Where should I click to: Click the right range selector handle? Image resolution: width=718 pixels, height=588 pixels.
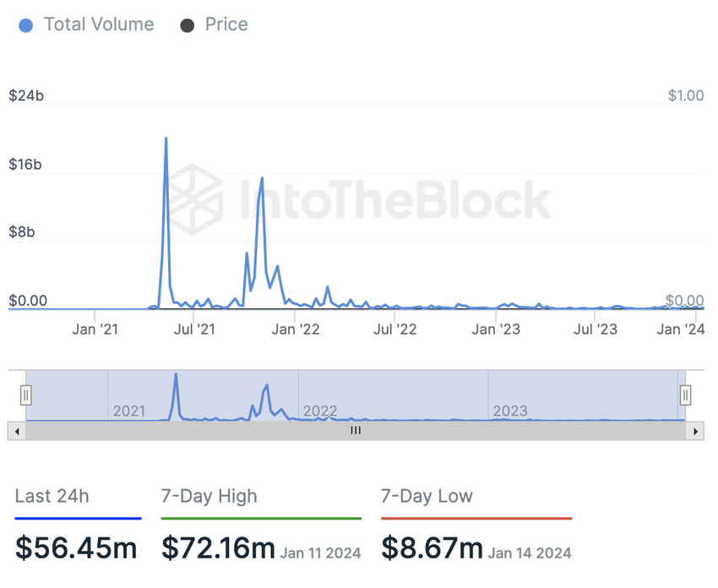[x=686, y=395]
